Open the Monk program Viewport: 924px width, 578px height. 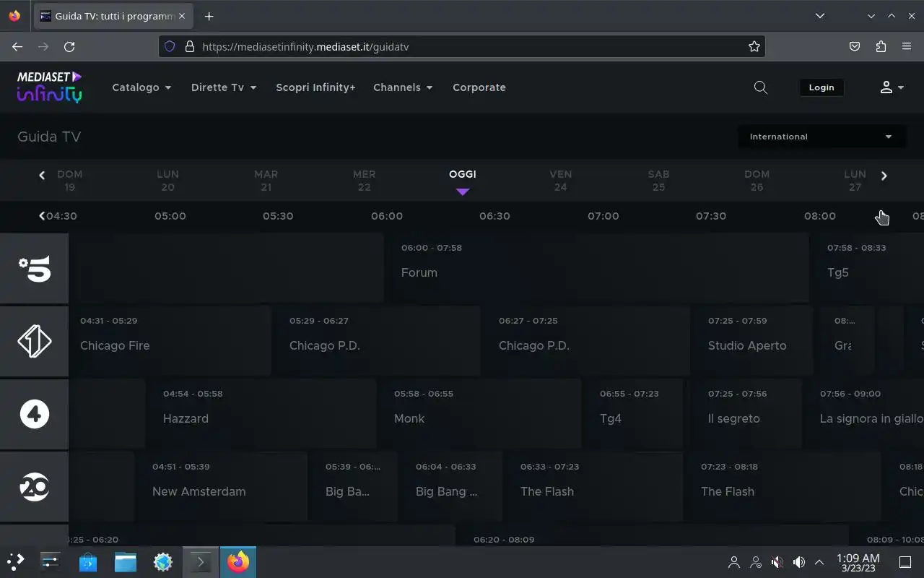tap(481, 413)
